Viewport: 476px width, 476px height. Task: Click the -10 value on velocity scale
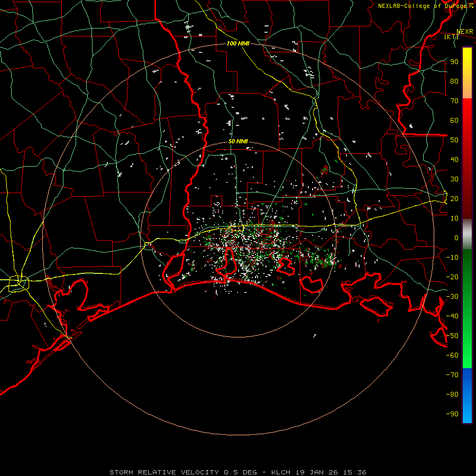click(452, 258)
